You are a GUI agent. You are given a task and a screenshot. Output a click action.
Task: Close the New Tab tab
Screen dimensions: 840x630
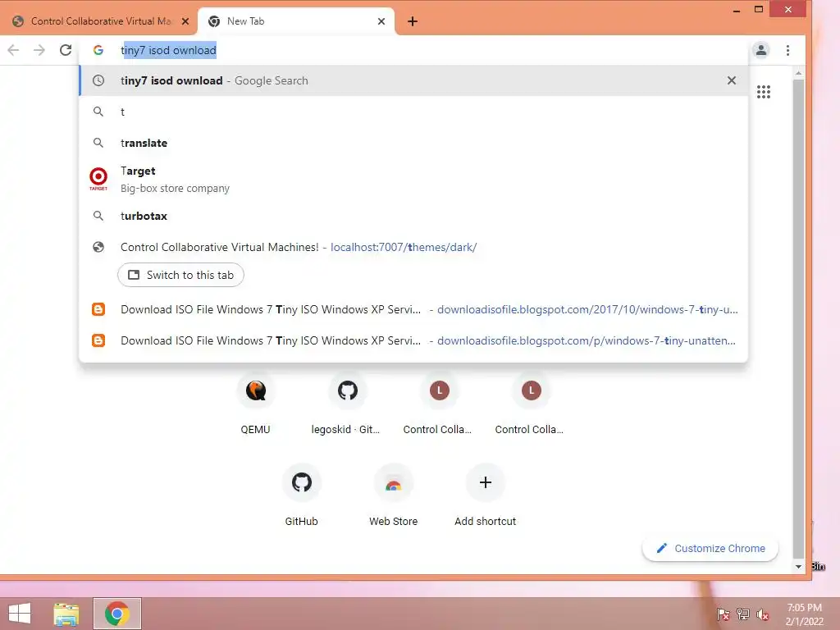tap(381, 21)
